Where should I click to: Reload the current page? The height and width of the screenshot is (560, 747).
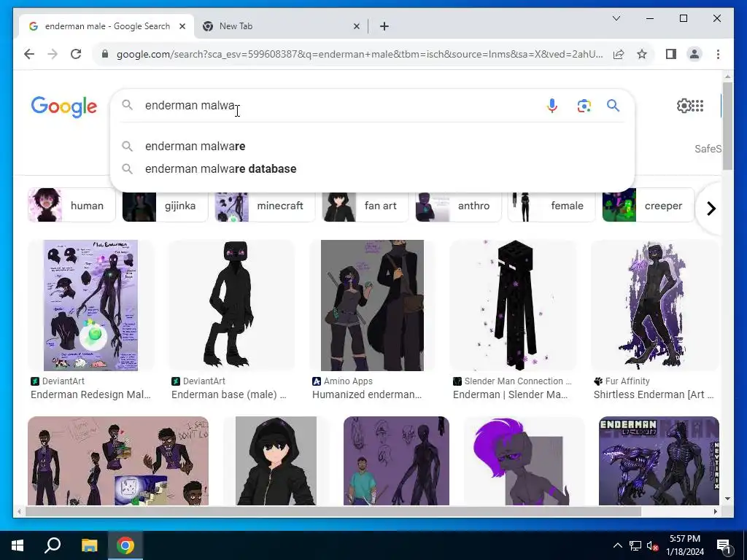[76, 54]
